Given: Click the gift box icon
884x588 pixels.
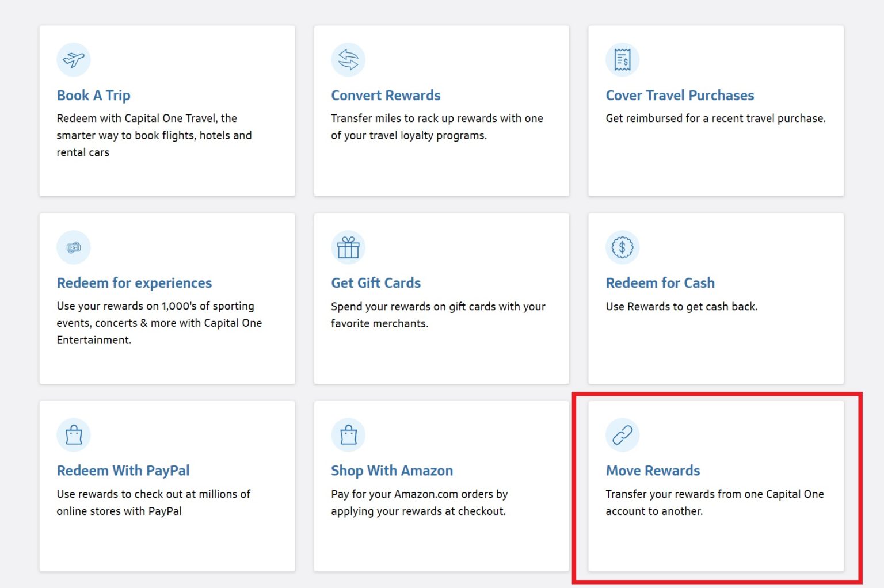Looking at the screenshot, I should (x=348, y=247).
